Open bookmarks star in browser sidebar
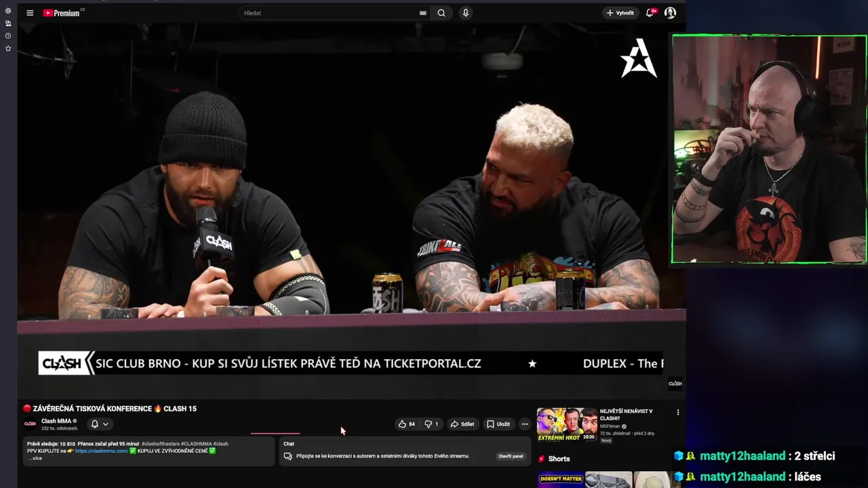 tap(8, 49)
